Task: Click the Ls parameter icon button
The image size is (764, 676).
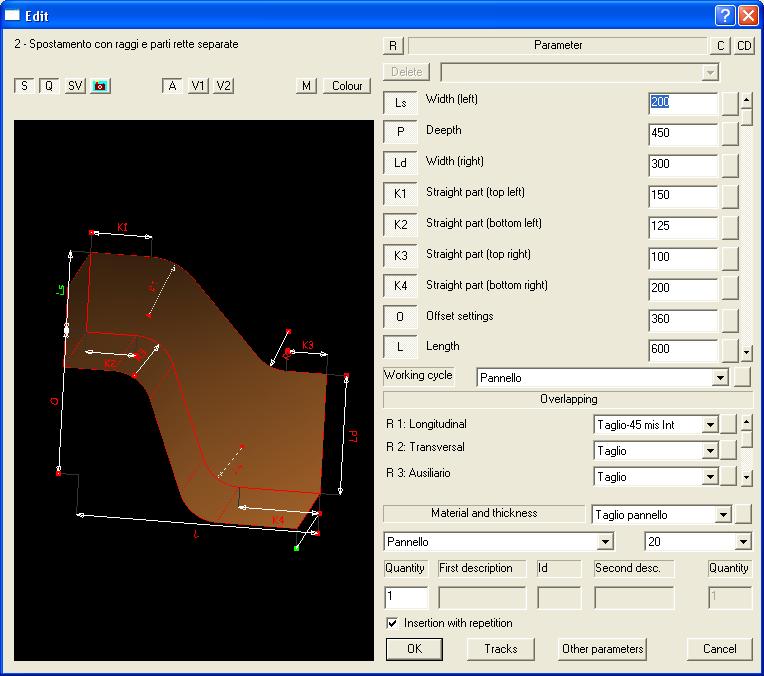Action: [401, 102]
